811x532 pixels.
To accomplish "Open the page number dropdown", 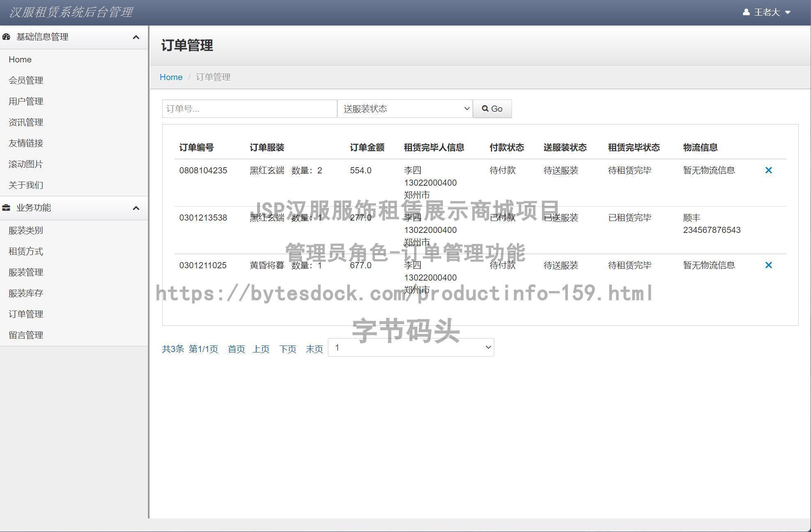I will click(x=411, y=348).
